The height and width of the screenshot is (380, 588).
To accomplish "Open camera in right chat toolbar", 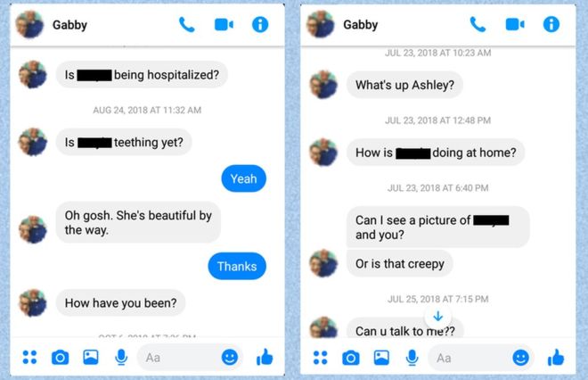I will tap(351, 358).
